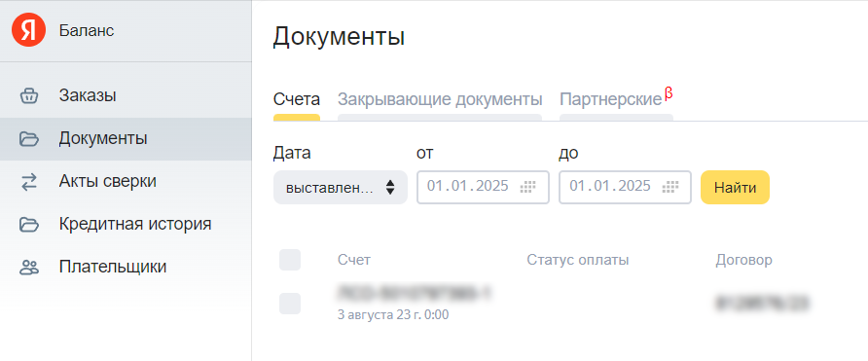Open Заказы basket icon in sidebar
The height and width of the screenshot is (361, 868).
pos(29,95)
